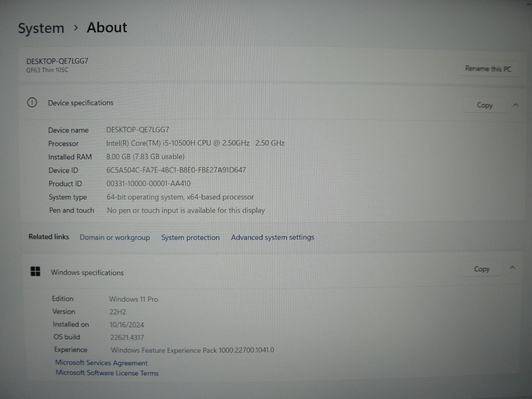Collapse the Device specifications section chevron
The width and height of the screenshot is (532, 399).
tap(516, 105)
